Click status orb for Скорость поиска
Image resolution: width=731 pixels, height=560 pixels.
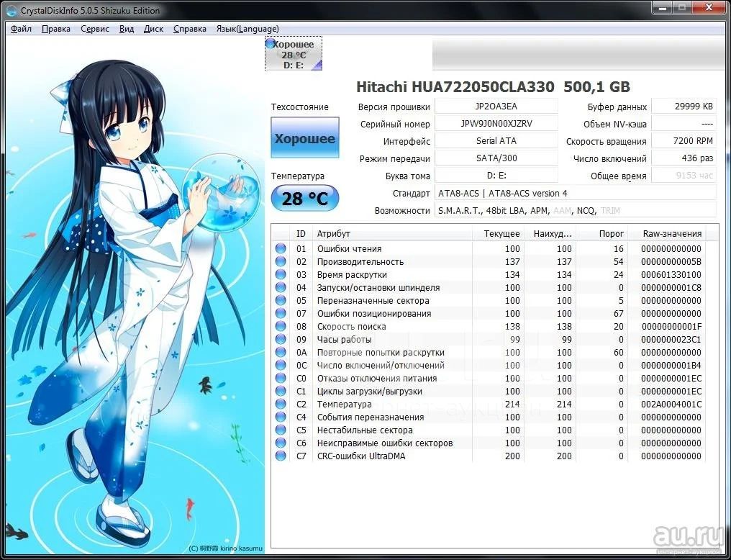point(281,326)
